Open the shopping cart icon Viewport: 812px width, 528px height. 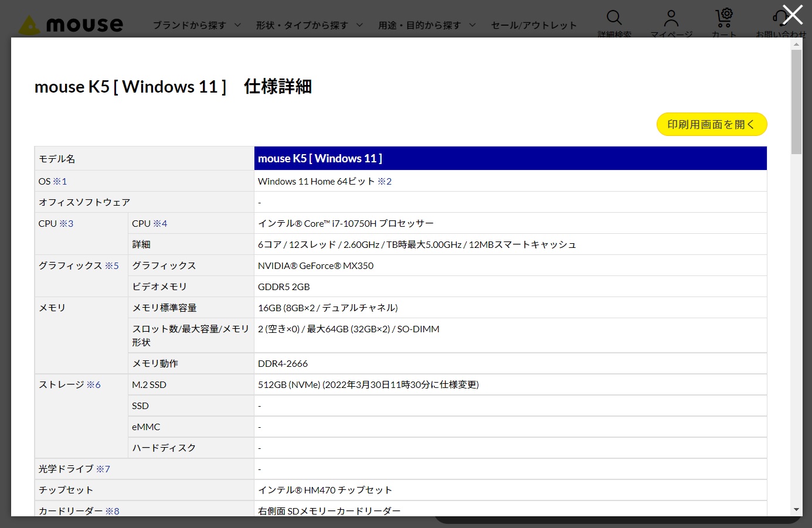[724, 18]
